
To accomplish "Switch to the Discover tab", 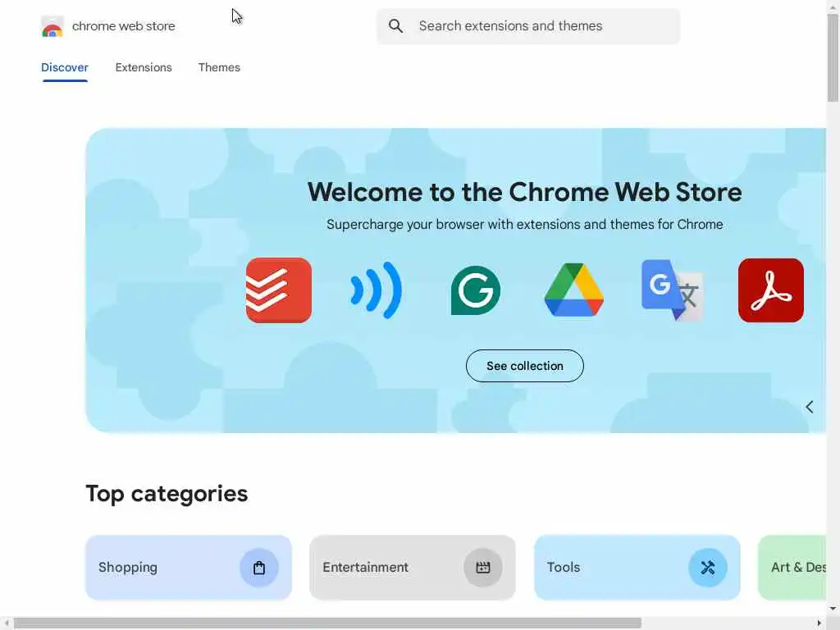I will click(x=65, y=67).
